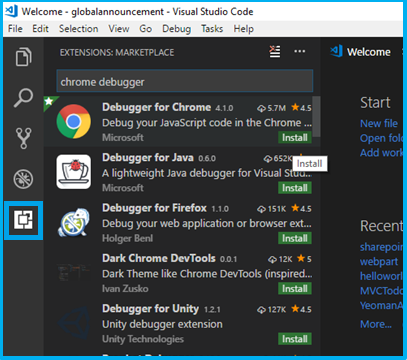Select the Debugger for Chrome title
Image resolution: width=407 pixels, height=360 pixels.
click(x=156, y=107)
